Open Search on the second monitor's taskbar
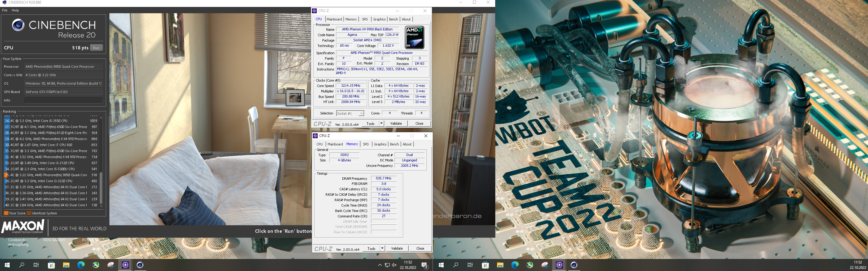Image resolution: width=868 pixels, height=271 pixels. [456, 265]
